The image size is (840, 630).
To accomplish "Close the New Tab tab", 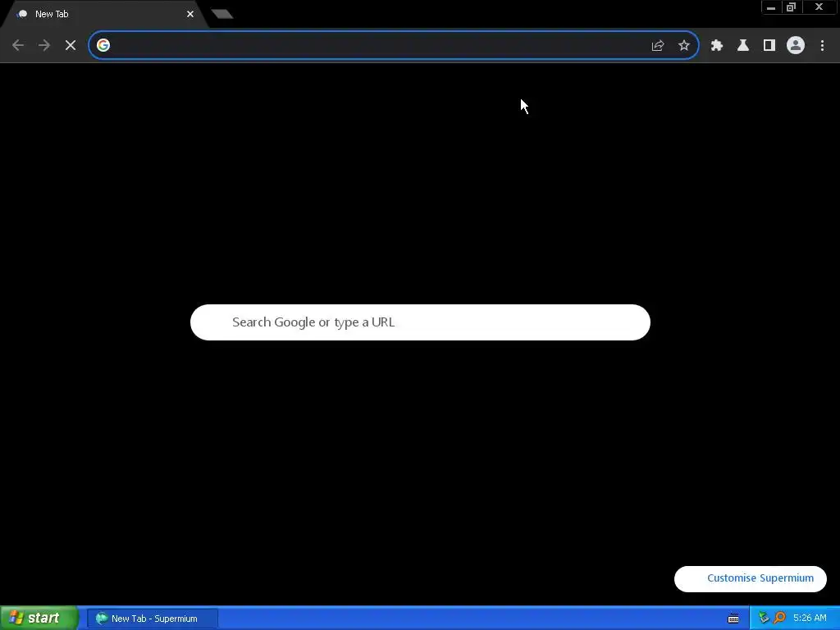I will (x=190, y=14).
